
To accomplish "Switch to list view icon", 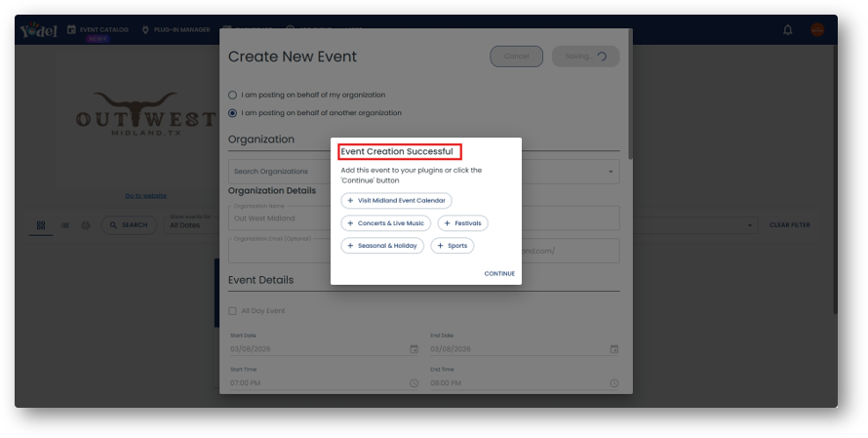I will click(64, 225).
